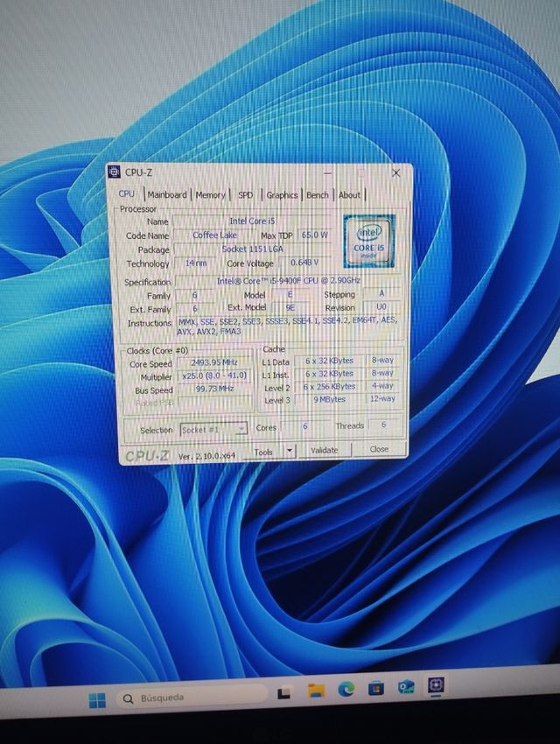Click the CPU-Z title bar app icon
Screen dimensions: 560x744
coord(114,172)
